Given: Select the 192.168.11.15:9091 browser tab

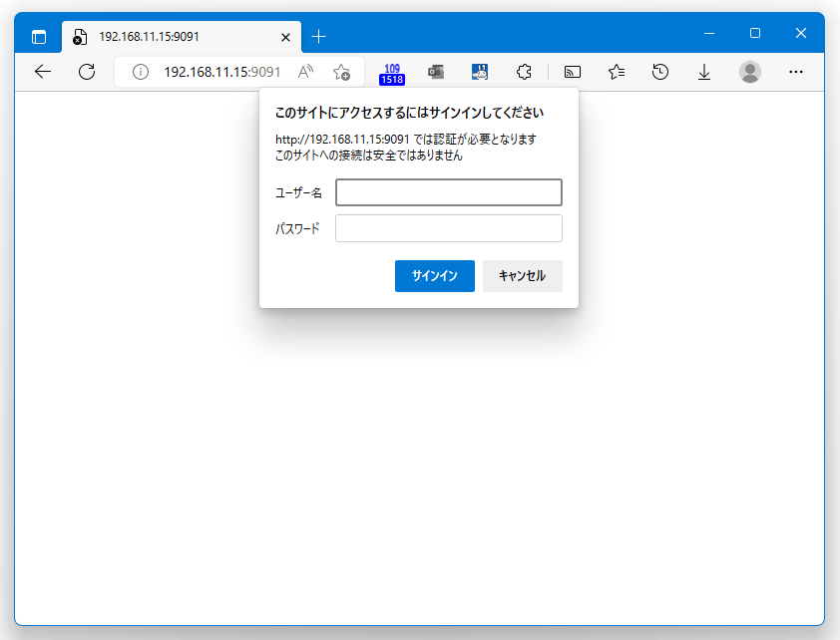Looking at the screenshot, I should (182, 37).
